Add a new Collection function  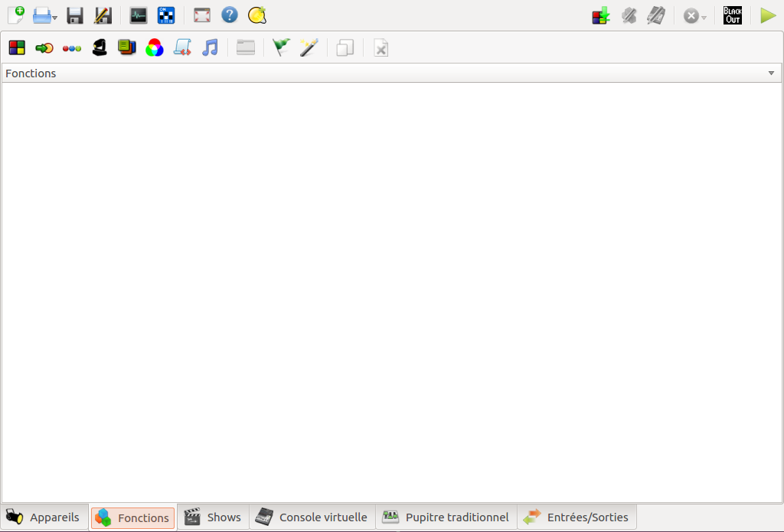pyautogui.click(x=127, y=47)
